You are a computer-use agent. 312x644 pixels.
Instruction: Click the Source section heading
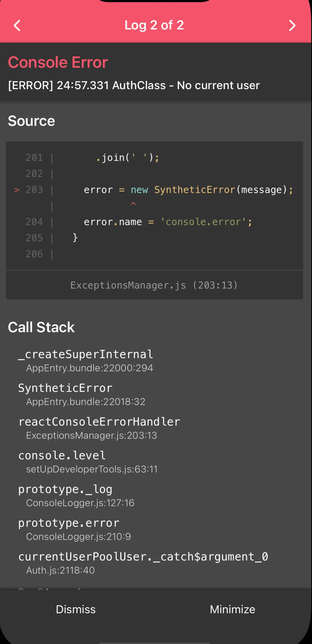(x=31, y=121)
